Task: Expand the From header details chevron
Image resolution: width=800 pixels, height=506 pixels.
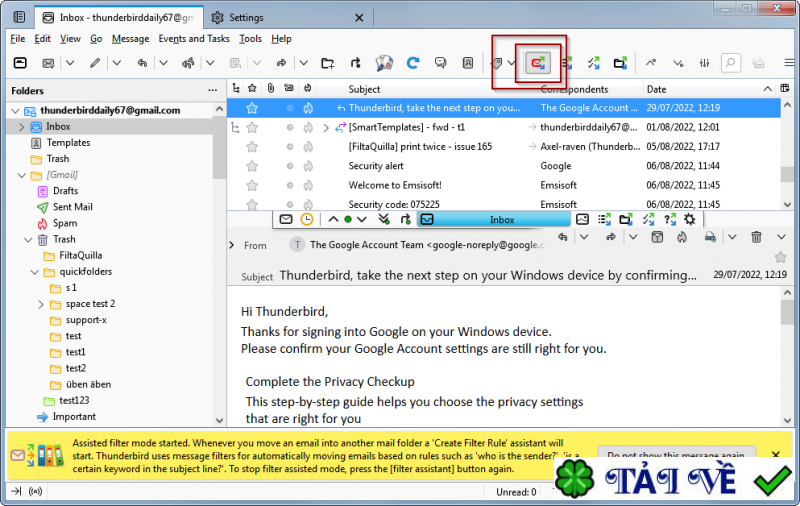Action: click(x=232, y=245)
